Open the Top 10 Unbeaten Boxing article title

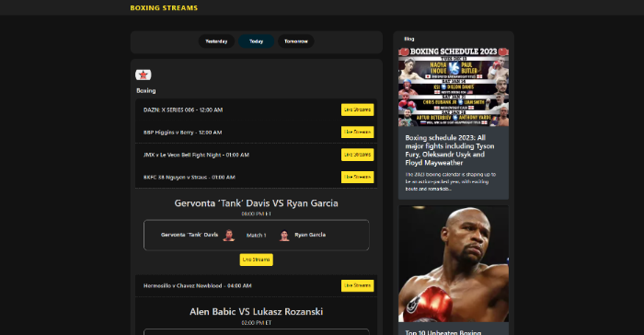pyautogui.click(x=443, y=332)
